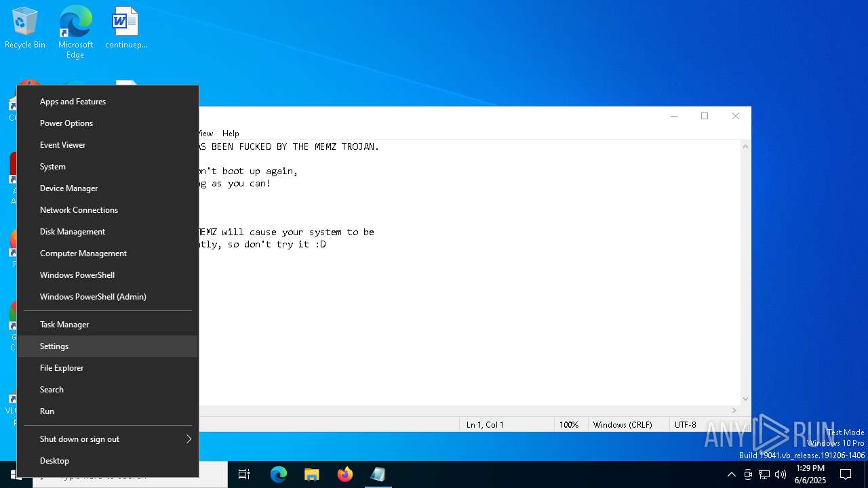Click the tray icon left of network
868x488 pixels.
tap(748, 474)
